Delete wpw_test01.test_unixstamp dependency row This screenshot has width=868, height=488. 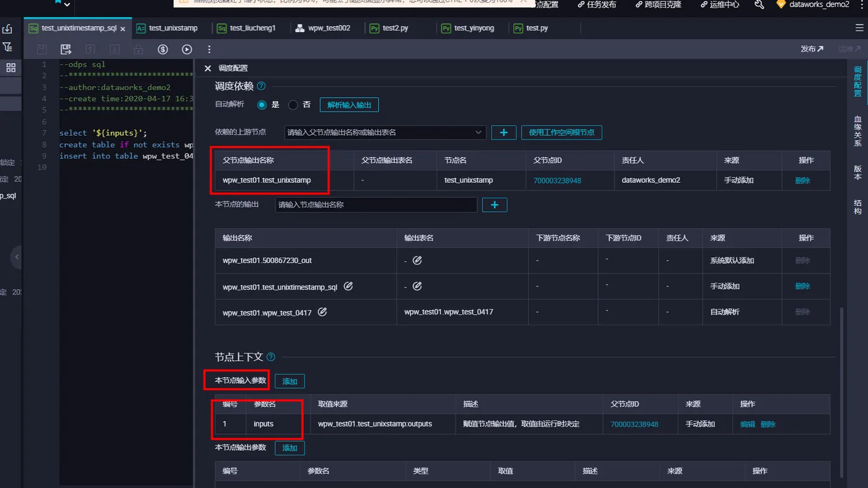tap(803, 180)
